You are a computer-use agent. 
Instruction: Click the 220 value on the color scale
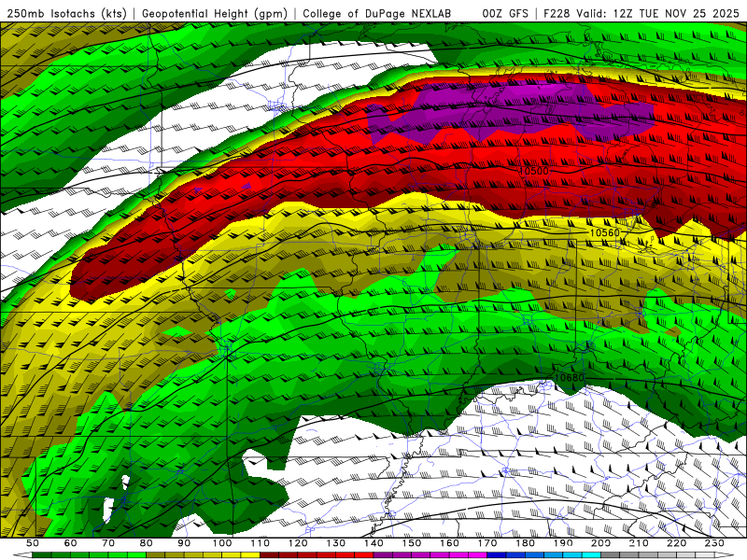click(676, 543)
